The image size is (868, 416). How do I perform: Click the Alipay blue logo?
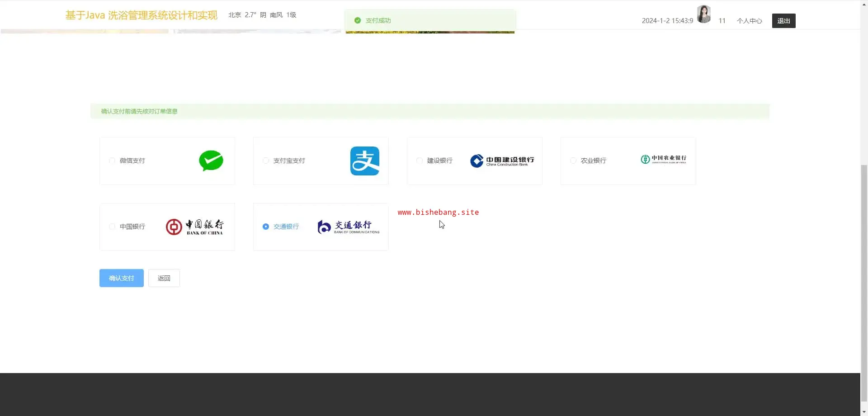point(365,161)
